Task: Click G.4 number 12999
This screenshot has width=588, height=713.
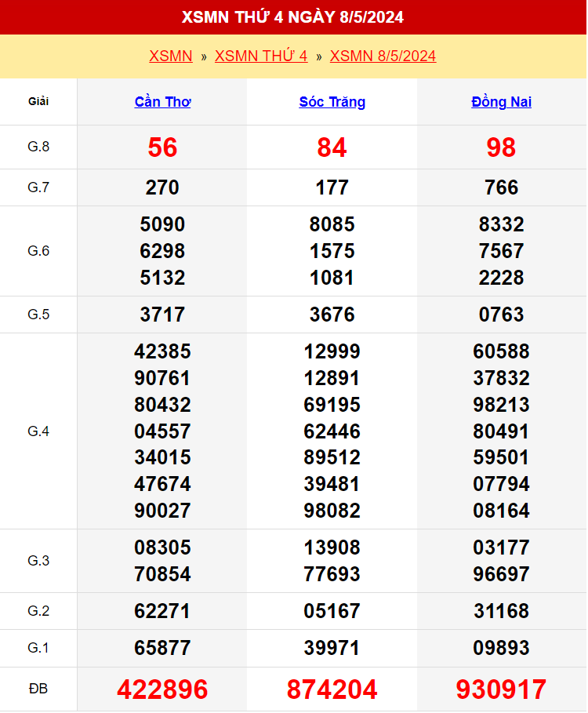Action: point(332,351)
